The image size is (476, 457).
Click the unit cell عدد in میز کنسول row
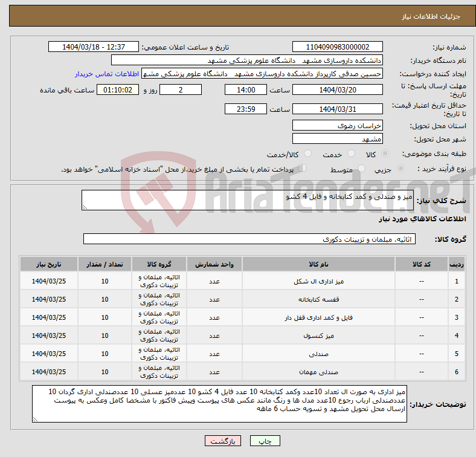coord(214,335)
